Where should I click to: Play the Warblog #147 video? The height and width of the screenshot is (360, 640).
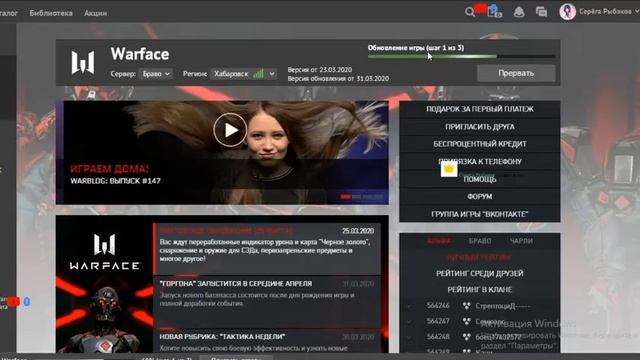click(x=230, y=130)
